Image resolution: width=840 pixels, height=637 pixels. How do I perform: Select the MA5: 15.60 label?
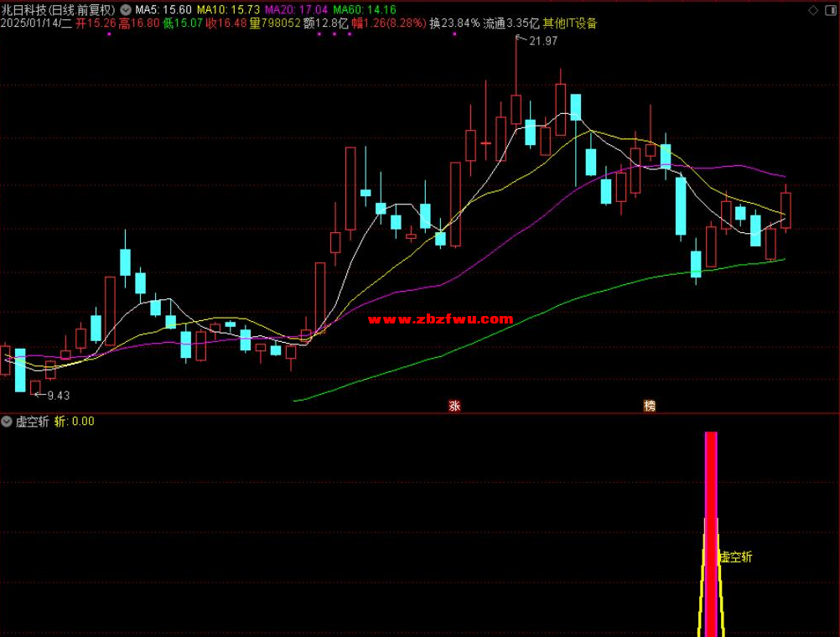coord(163,10)
